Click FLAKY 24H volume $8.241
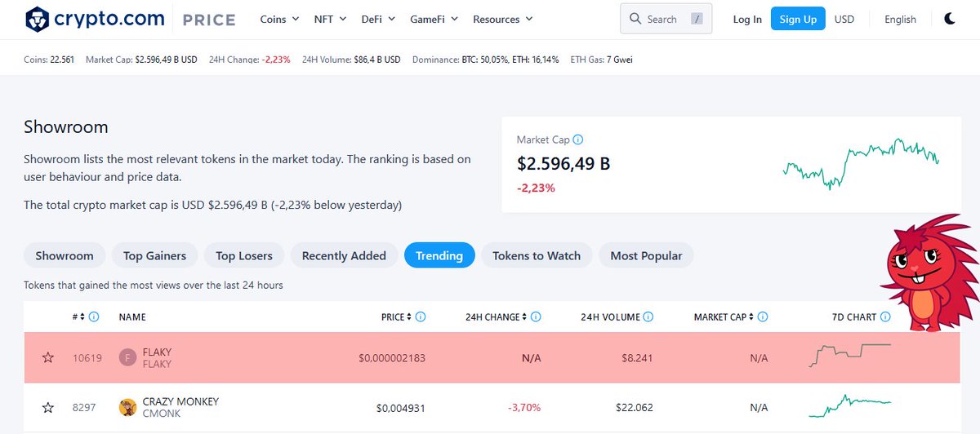980x434 pixels. [x=635, y=357]
